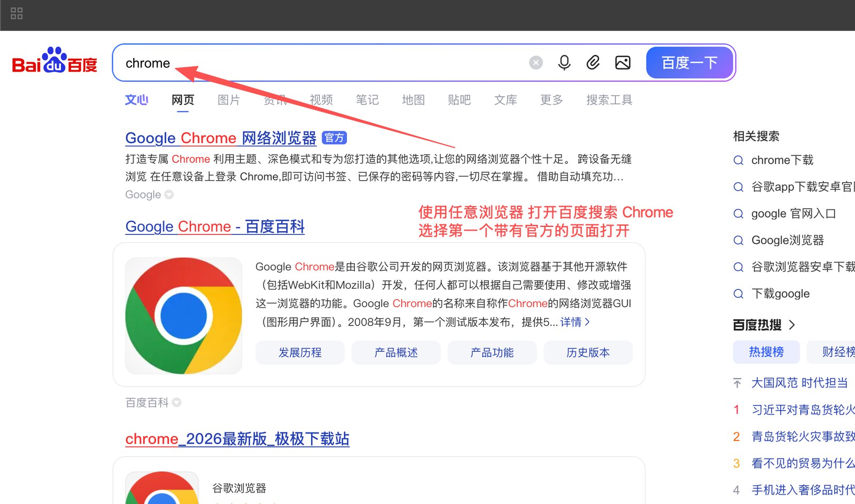Attach a file using paperclip icon
855x504 pixels.
pyautogui.click(x=593, y=63)
